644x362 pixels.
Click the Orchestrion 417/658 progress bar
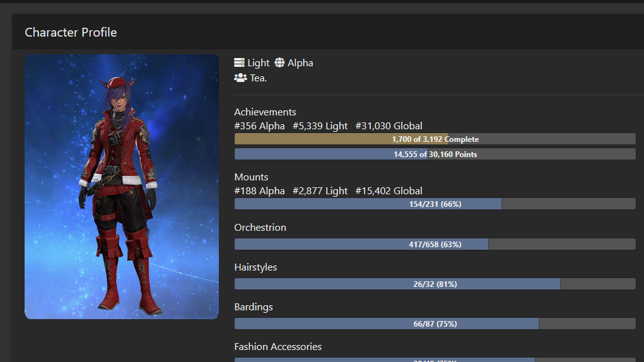(x=435, y=244)
